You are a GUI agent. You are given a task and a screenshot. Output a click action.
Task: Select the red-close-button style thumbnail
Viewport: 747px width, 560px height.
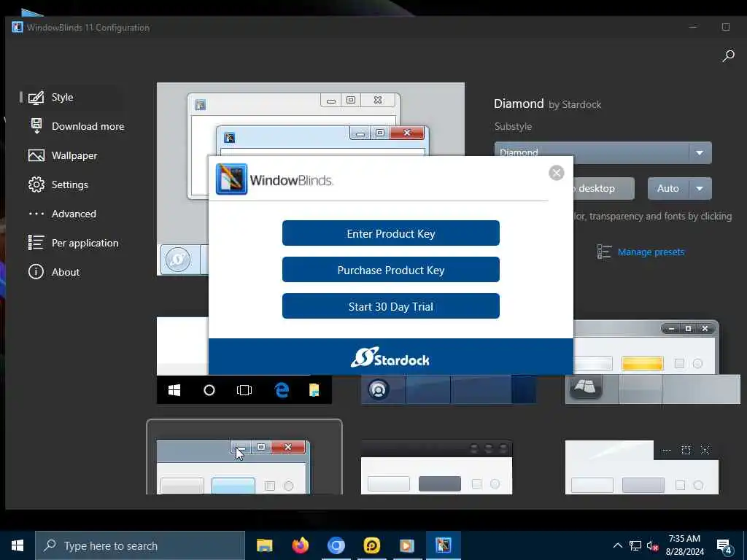(x=244, y=457)
